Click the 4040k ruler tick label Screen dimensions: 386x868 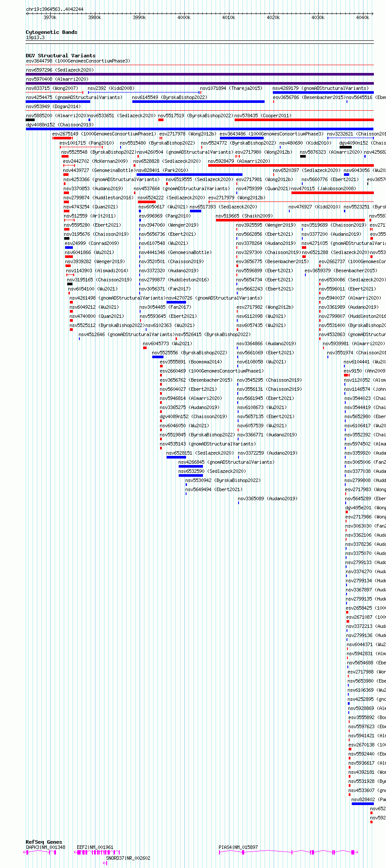(363, 17)
